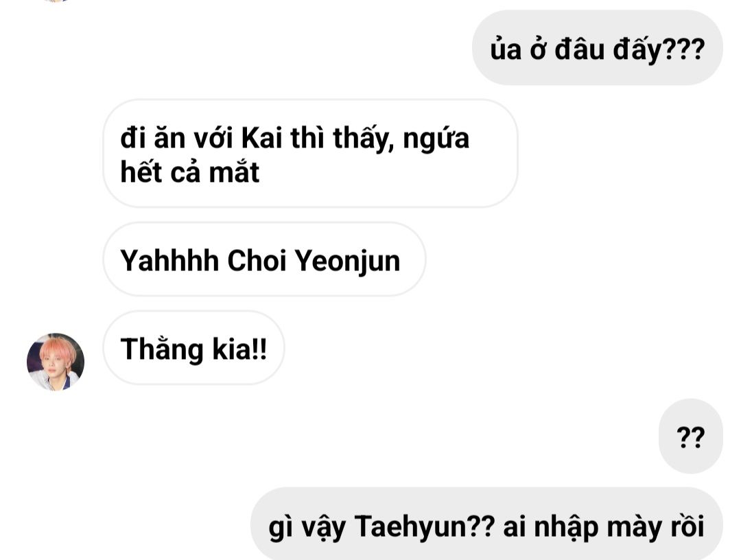This screenshot has width=741, height=560.
Task: Click the word "Thằng" next to the avatar
Action: coord(162,350)
